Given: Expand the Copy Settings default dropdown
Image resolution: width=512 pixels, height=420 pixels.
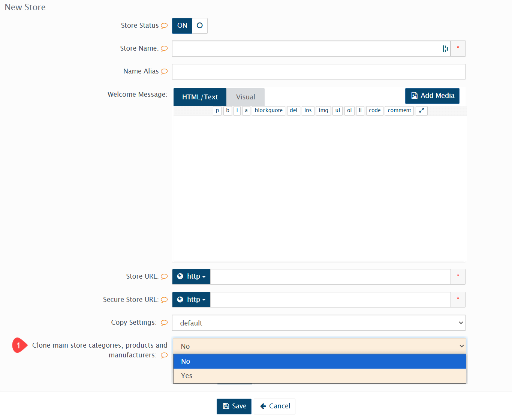Looking at the screenshot, I should (x=319, y=323).
